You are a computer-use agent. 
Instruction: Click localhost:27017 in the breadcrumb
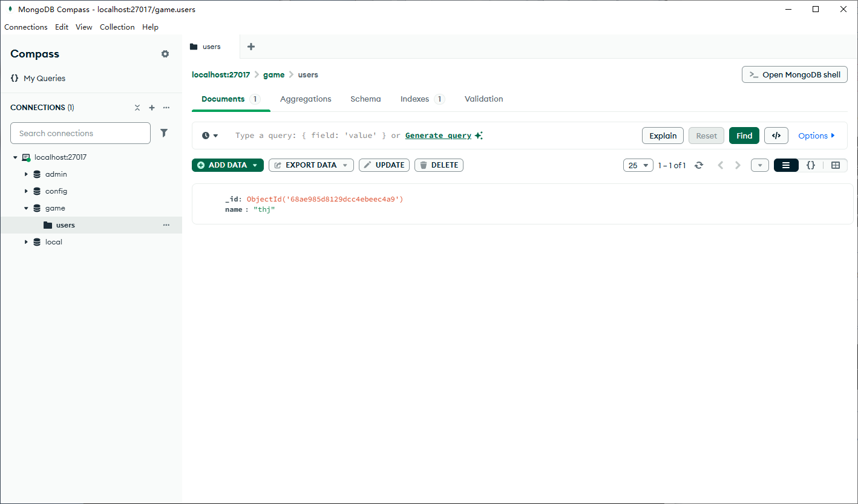point(221,75)
